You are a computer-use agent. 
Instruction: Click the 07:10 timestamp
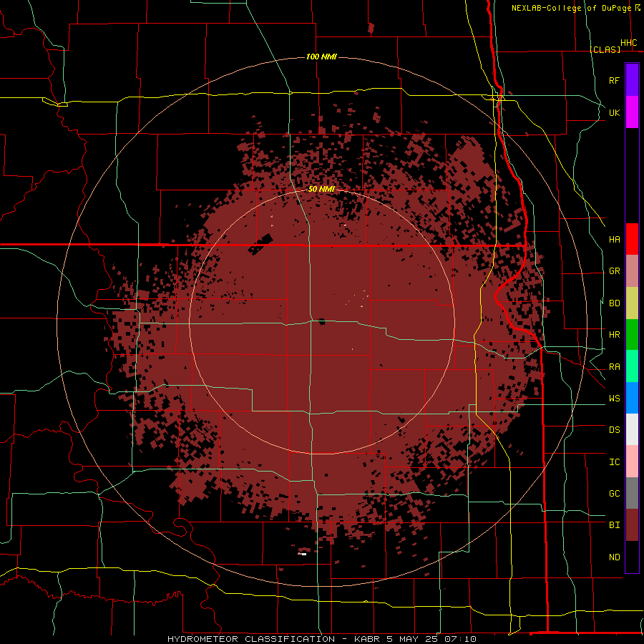[462, 639]
